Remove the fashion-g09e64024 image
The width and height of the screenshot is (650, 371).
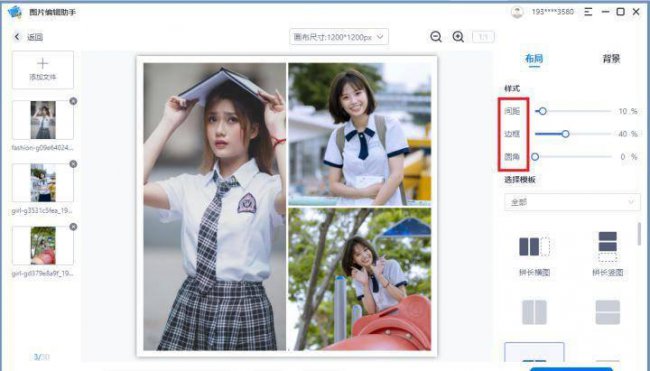click(73, 101)
